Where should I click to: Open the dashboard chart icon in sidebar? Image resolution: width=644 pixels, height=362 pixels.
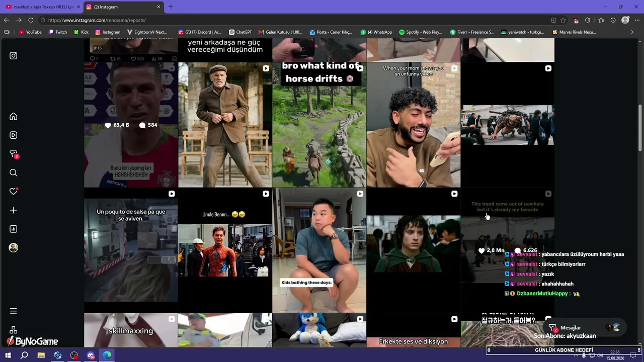[14, 229]
